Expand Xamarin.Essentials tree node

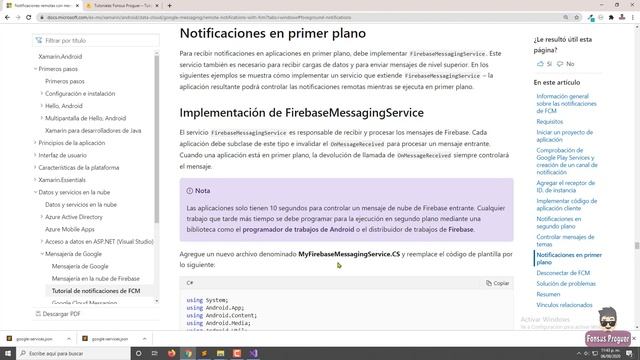(x=36, y=180)
